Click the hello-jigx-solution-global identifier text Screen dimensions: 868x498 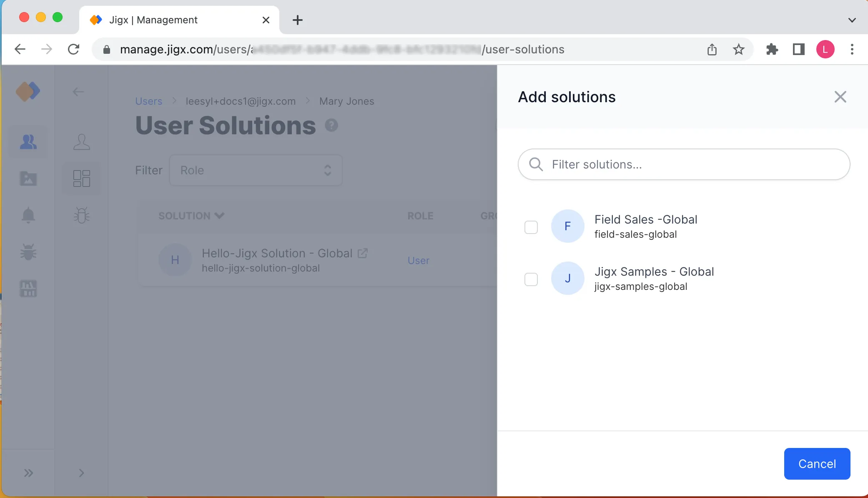[x=261, y=268]
